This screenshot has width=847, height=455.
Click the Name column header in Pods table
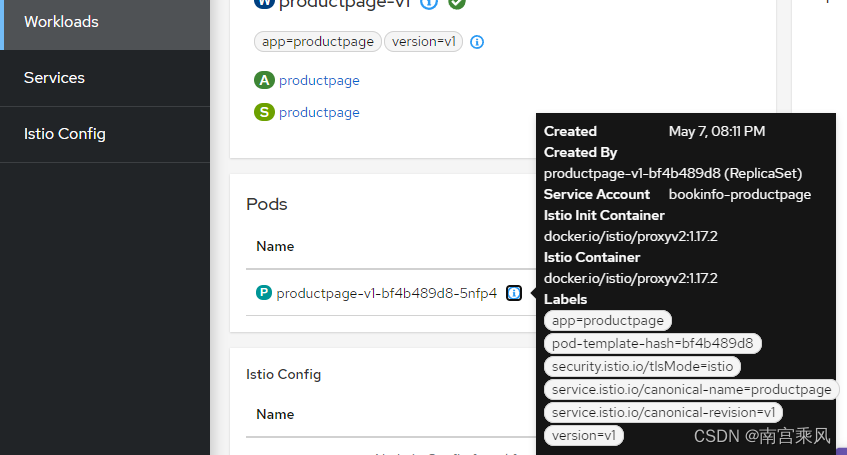point(275,246)
